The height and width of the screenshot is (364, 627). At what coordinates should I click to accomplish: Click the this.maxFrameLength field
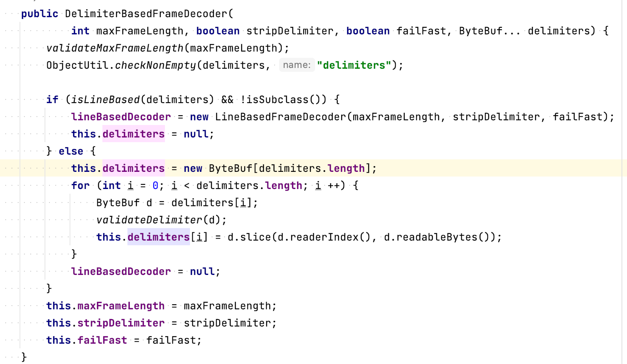105,306
